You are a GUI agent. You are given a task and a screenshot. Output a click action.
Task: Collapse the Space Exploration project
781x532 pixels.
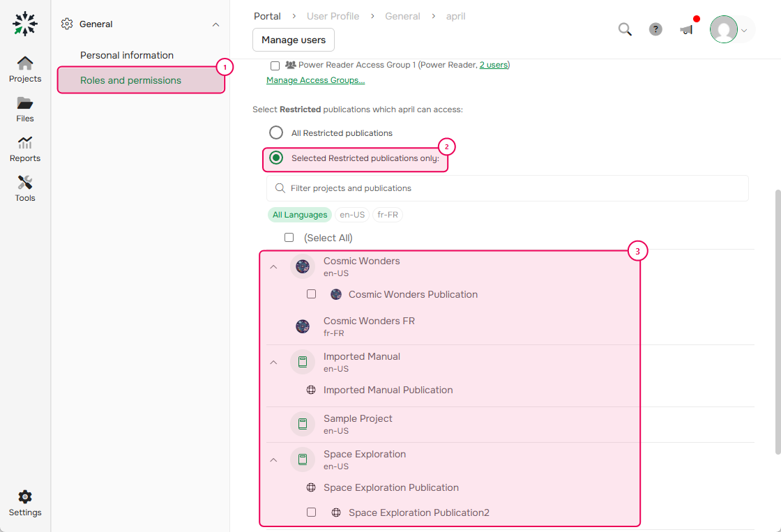(273, 459)
